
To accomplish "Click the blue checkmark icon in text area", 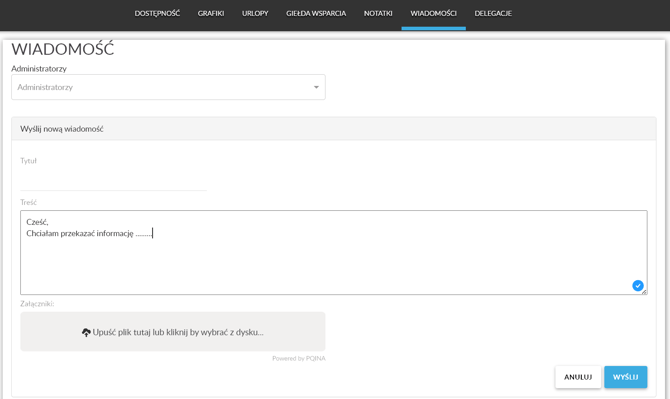I will 638,285.
